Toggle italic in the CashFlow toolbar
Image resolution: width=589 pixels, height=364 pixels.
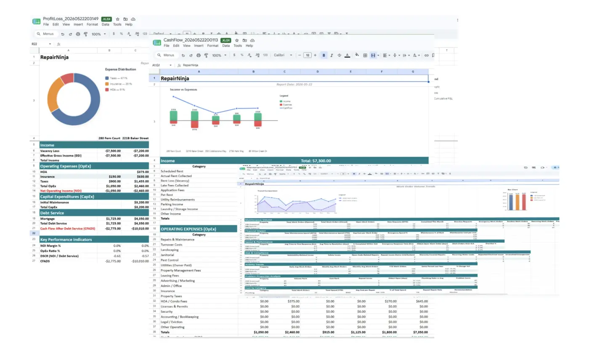pyautogui.click(x=332, y=55)
